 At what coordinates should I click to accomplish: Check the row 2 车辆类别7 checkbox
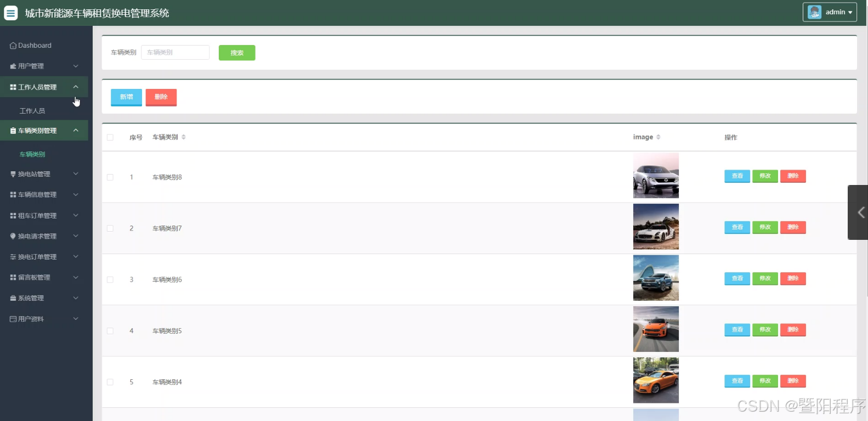tap(110, 228)
